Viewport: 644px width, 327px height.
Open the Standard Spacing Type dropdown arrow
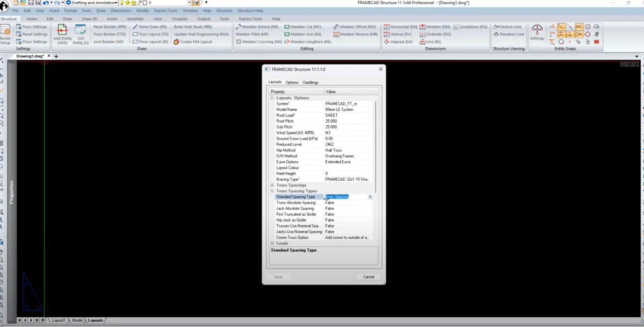click(x=370, y=197)
